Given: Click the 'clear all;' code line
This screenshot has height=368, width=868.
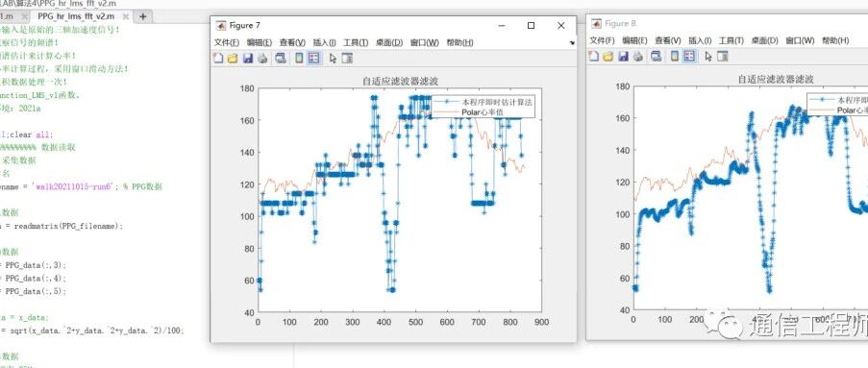Looking at the screenshot, I should tap(27, 135).
